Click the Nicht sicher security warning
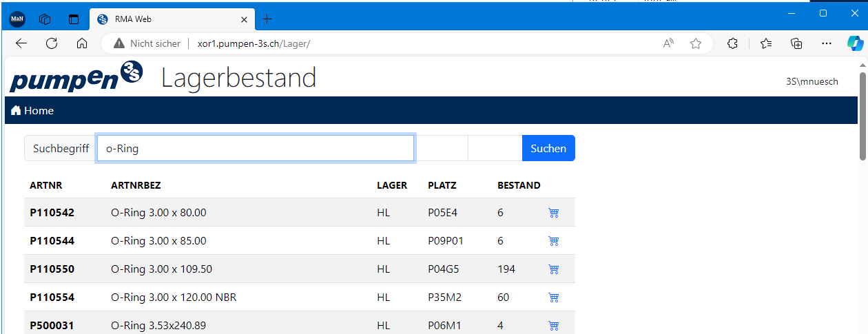The height and width of the screenshot is (334, 868). [147, 43]
